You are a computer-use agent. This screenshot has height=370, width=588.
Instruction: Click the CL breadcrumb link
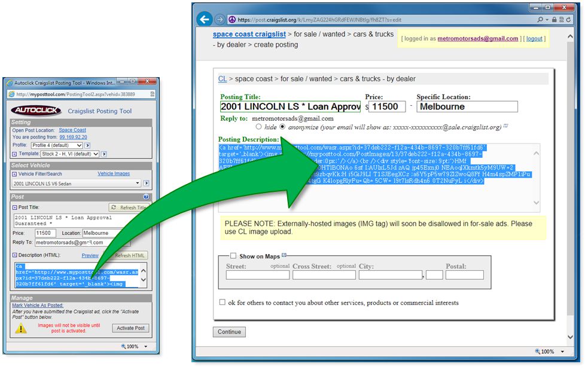coord(223,79)
